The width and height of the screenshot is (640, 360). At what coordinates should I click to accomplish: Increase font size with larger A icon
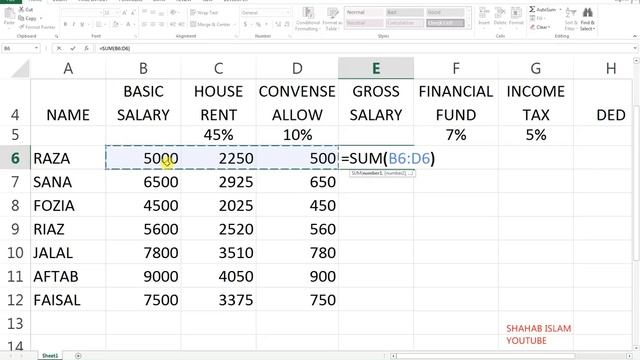124,13
